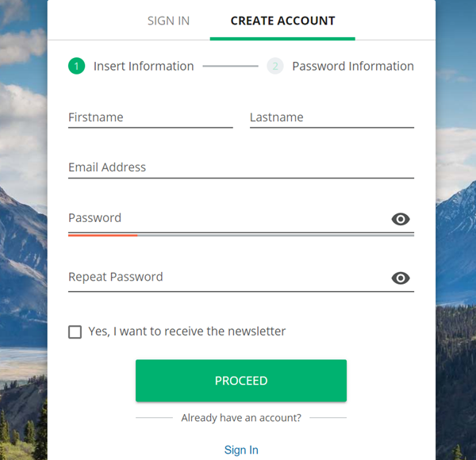Select the Insert Information step label
476x460 pixels.
144,67
